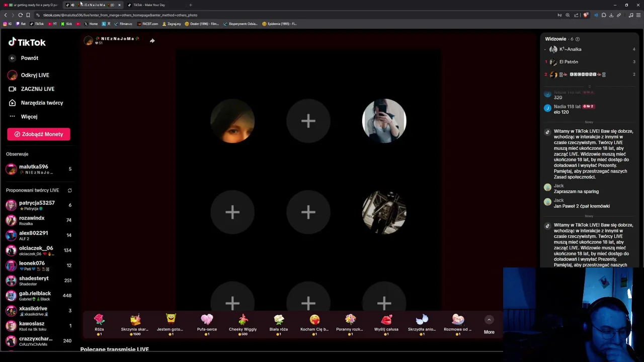Image resolution: width=644 pixels, height=362 pixels.
Task: Go back via Powrót
Action: pos(24,58)
